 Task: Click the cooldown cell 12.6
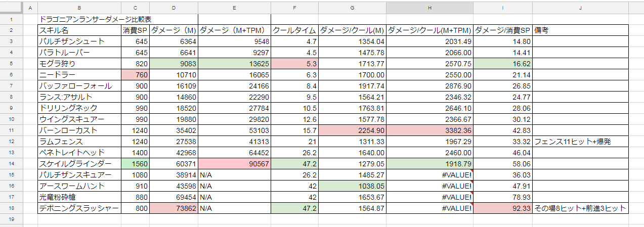(295, 119)
